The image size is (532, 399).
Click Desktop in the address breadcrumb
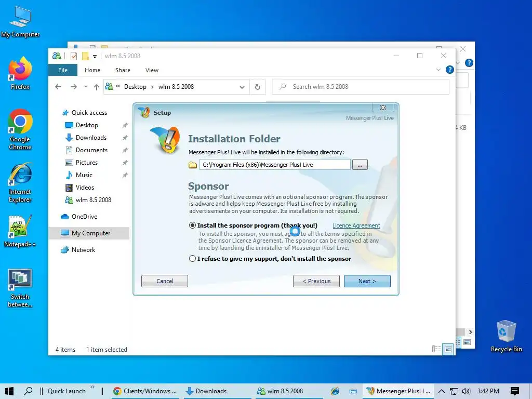pos(135,87)
